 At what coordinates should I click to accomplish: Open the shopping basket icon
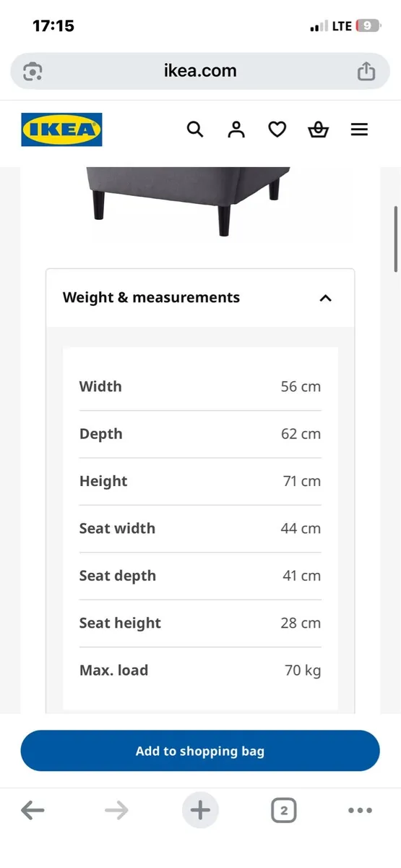pyautogui.click(x=318, y=129)
